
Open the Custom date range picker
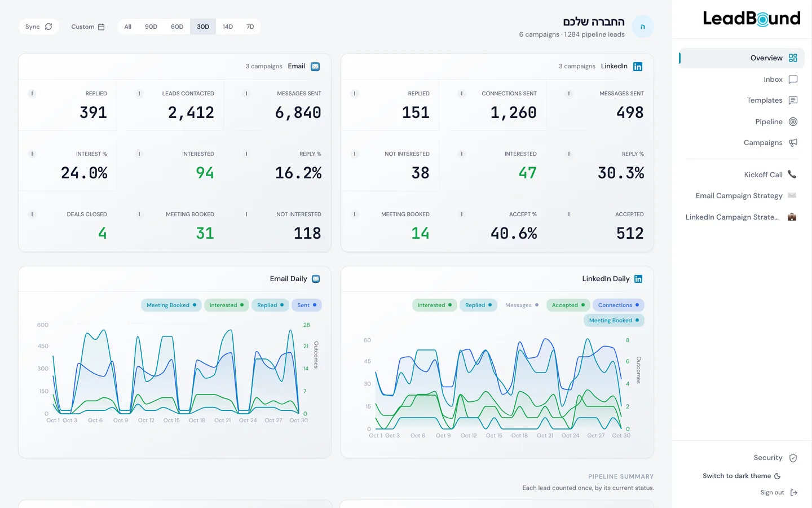(x=88, y=27)
